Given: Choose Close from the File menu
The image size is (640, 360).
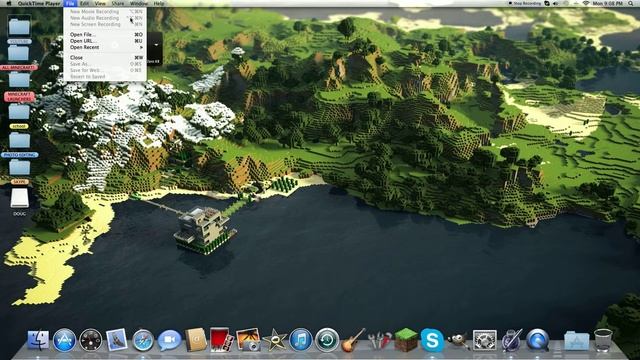Looking at the screenshot, I should pos(105,58).
